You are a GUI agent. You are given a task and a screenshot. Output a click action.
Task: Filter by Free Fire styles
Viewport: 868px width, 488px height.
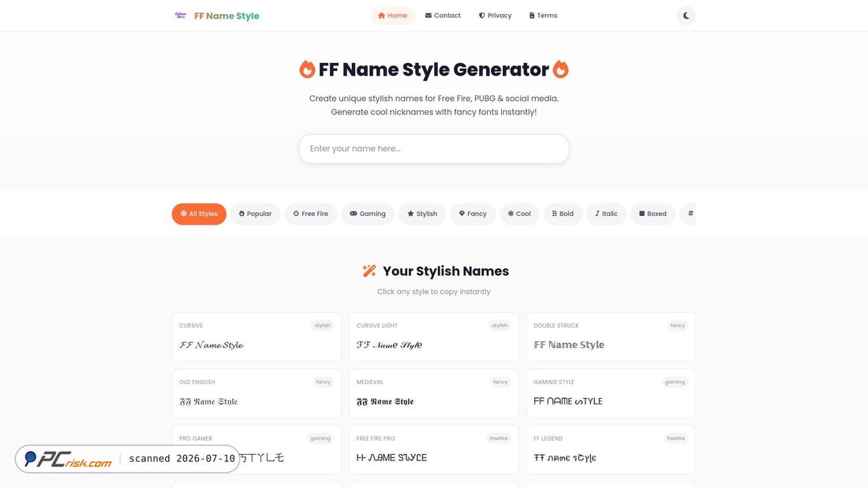tap(311, 214)
